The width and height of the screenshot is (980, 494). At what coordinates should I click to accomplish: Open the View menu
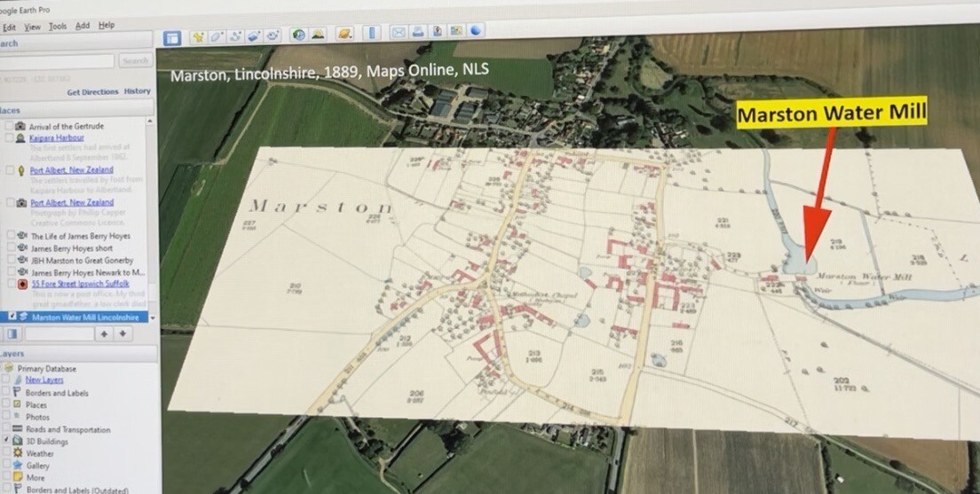point(33,27)
